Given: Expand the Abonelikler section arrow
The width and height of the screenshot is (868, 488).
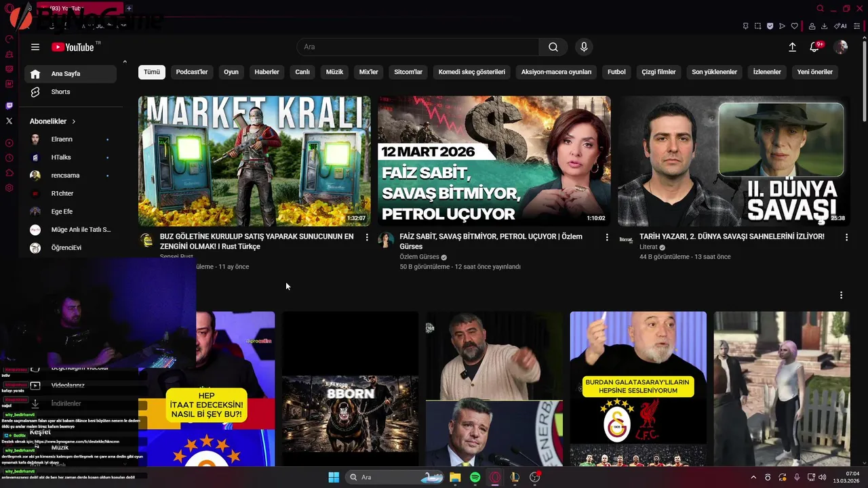Looking at the screenshot, I should click(73, 121).
